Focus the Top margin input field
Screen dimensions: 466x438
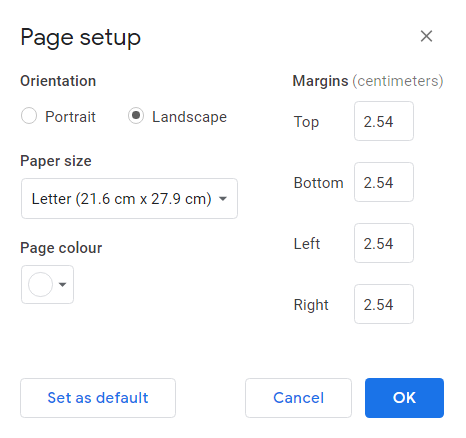click(384, 121)
